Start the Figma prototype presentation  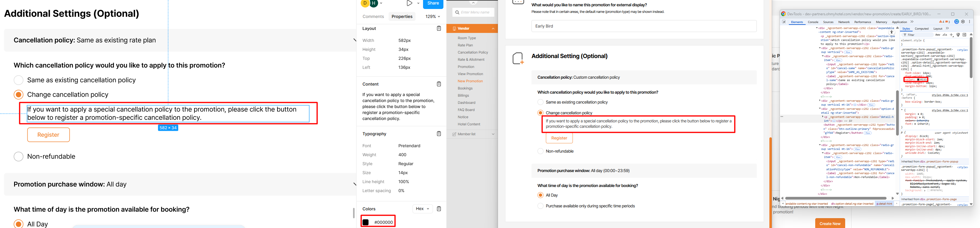409,3
